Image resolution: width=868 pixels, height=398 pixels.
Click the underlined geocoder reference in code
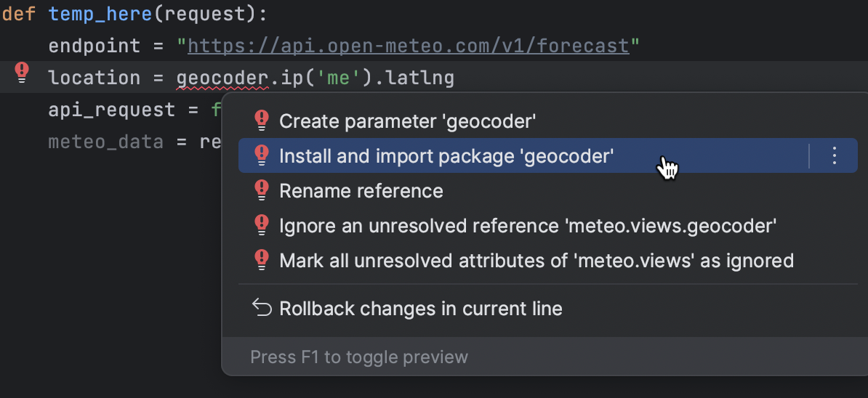tap(222, 78)
